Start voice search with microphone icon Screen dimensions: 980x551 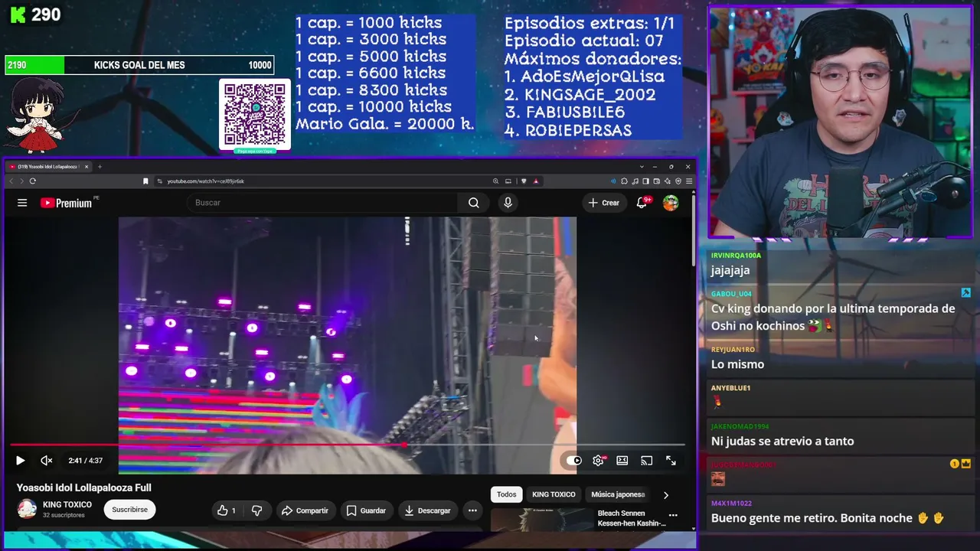508,203
